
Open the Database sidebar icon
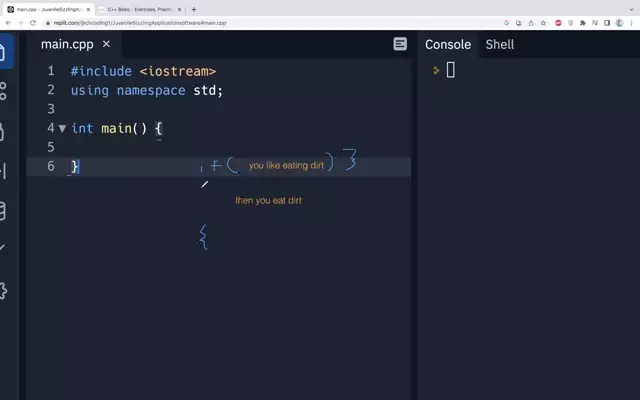2,211
